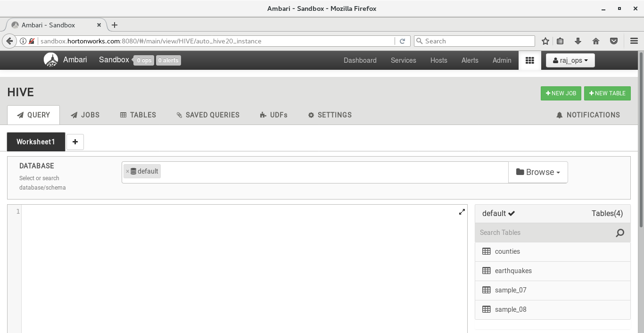Add a new worksheet with plus button
Viewport: 644px width, 333px height.
[75, 142]
